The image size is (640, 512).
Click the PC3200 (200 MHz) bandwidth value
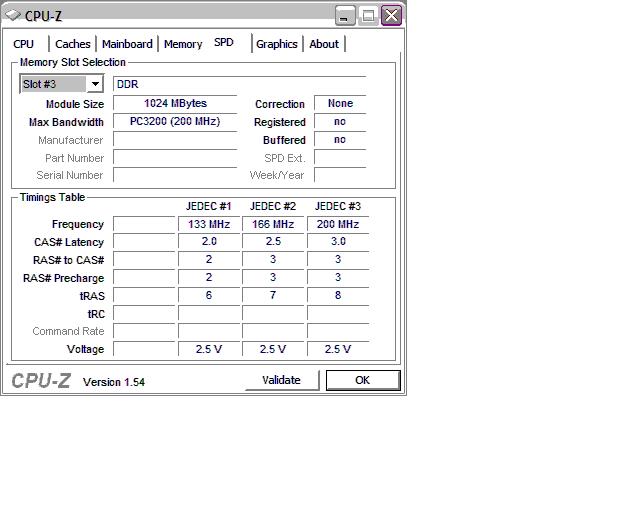point(175,122)
